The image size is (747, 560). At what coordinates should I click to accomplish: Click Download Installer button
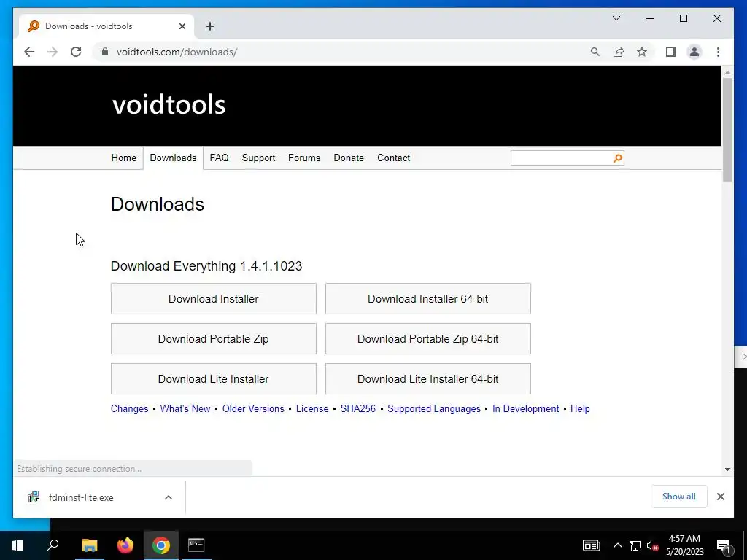(x=214, y=298)
